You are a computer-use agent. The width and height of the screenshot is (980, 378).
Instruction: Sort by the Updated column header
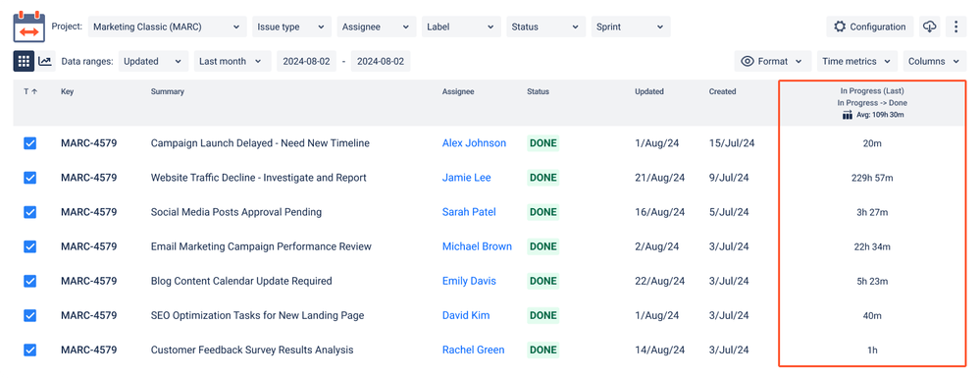[x=648, y=92]
